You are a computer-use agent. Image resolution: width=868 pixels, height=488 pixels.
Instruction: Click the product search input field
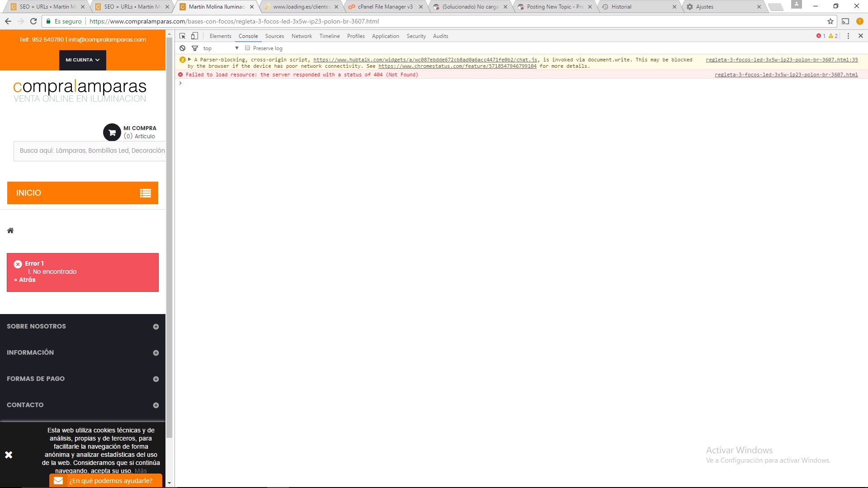(90, 151)
